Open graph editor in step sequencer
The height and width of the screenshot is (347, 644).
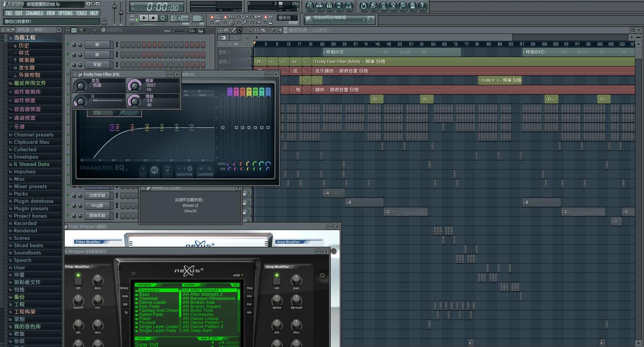pos(192,30)
